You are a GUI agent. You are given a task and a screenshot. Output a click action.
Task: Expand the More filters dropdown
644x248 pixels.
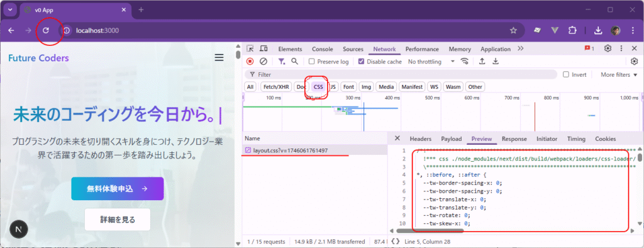tap(619, 74)
